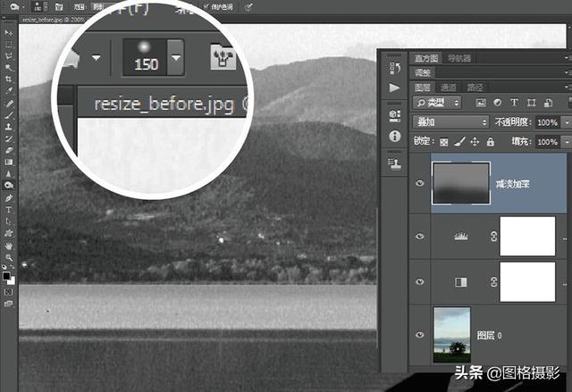Open the History panel icon
Image resolution: width=572 pixels, height=392 pixels.
(394, 69)
